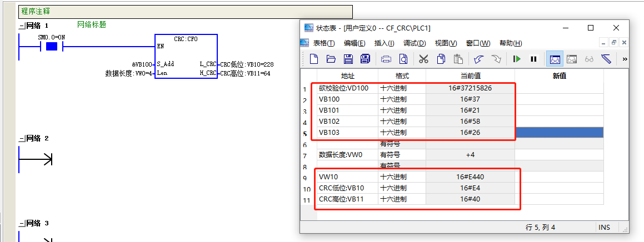Collapse Network 1 in the ladder editor
The image size is (644, 242).
22,26
